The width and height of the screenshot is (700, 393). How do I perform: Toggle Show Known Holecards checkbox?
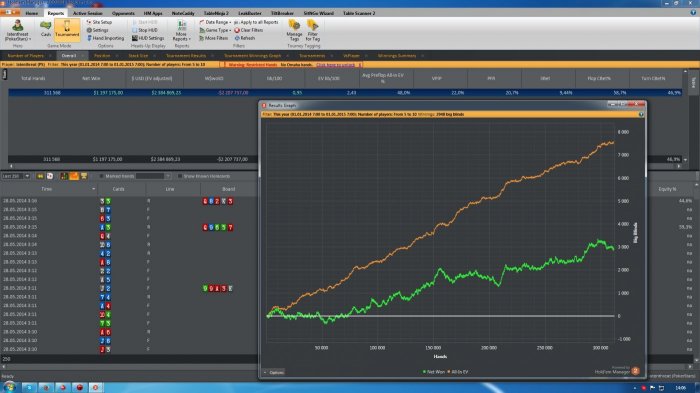[x=180, y=176]
